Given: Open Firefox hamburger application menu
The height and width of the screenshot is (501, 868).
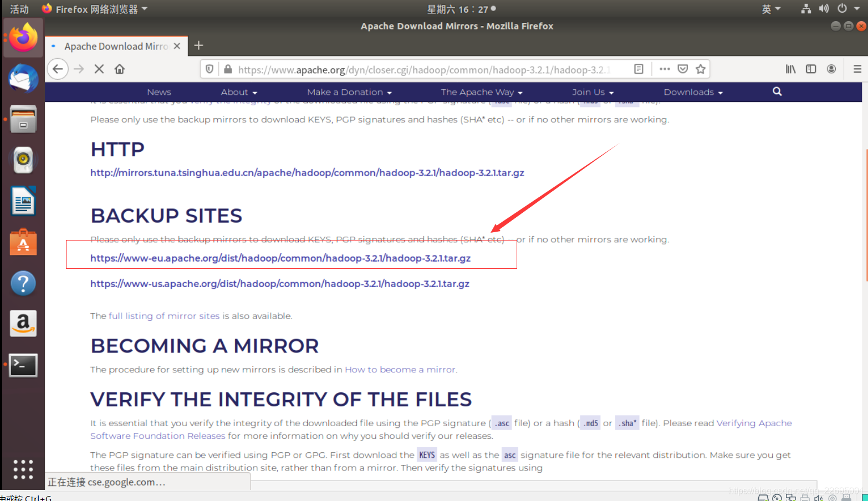Looking at the screenshot, I should click(x=857, y=69).
